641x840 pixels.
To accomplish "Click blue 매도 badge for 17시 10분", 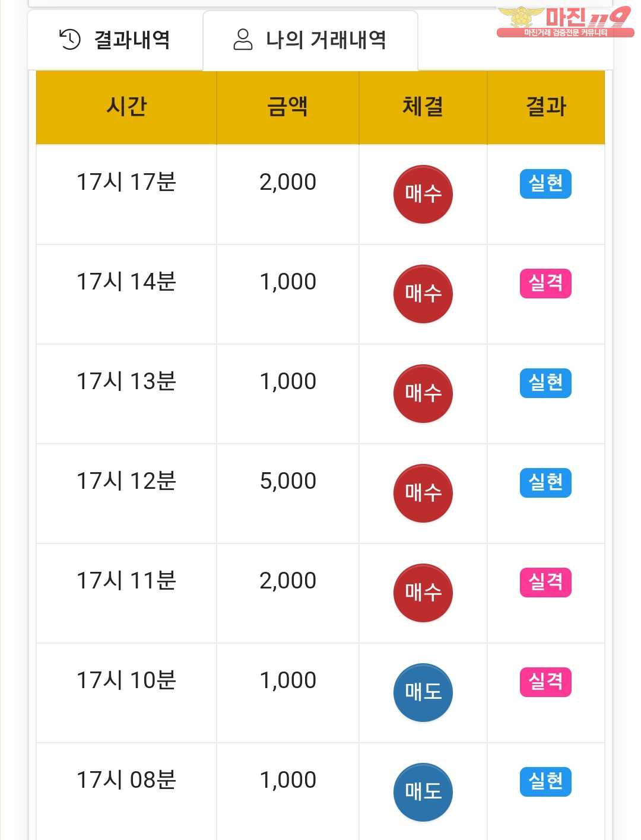I will (x=423, y=692).
